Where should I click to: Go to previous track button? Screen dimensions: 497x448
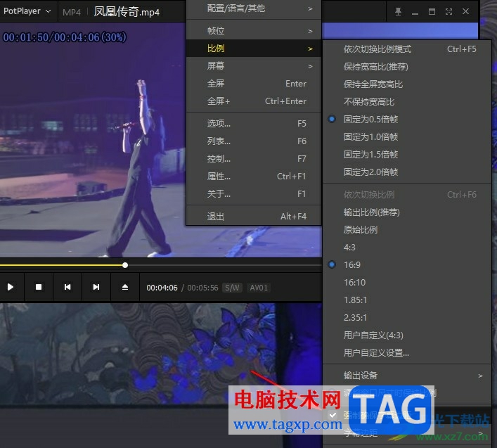(x=67, y=287)
